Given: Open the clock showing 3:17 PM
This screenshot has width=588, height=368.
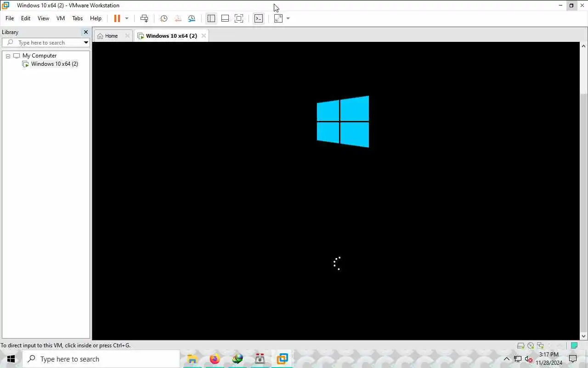Looking at the screenshot, I should pyautogui.click(x=549, y=359).
